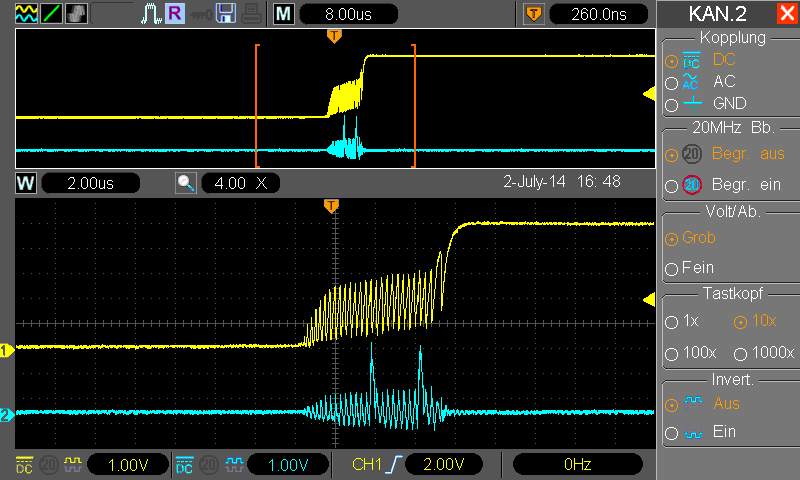This screenshot has height=480, width=800.
Task: Select bandwidth limit 'Begr. ein' option
Action: [671, 186]
